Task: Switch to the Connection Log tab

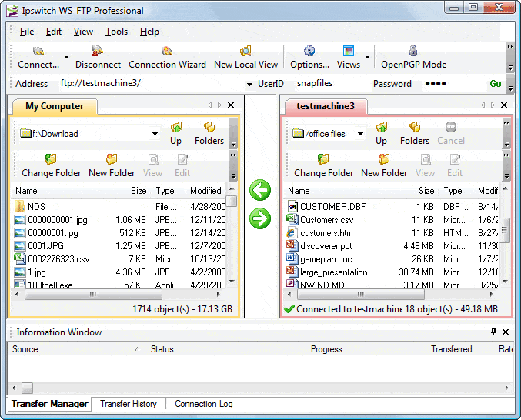Action: 204,404
